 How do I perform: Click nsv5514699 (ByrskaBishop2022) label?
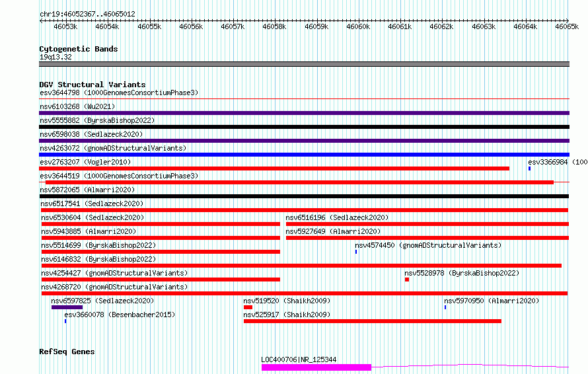coord(98,245)
